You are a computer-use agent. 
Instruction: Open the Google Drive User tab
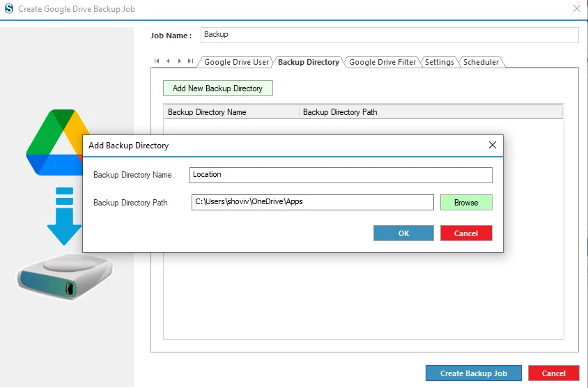point(236,62)
